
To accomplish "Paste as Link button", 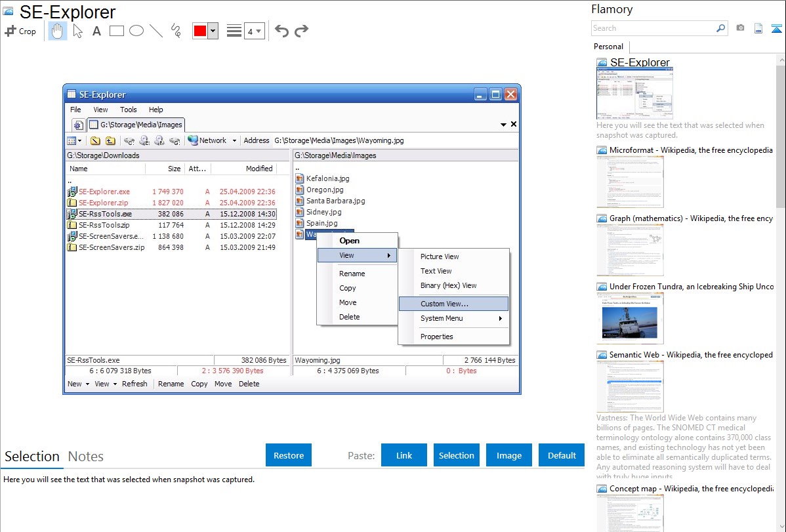I will point(404,455).
